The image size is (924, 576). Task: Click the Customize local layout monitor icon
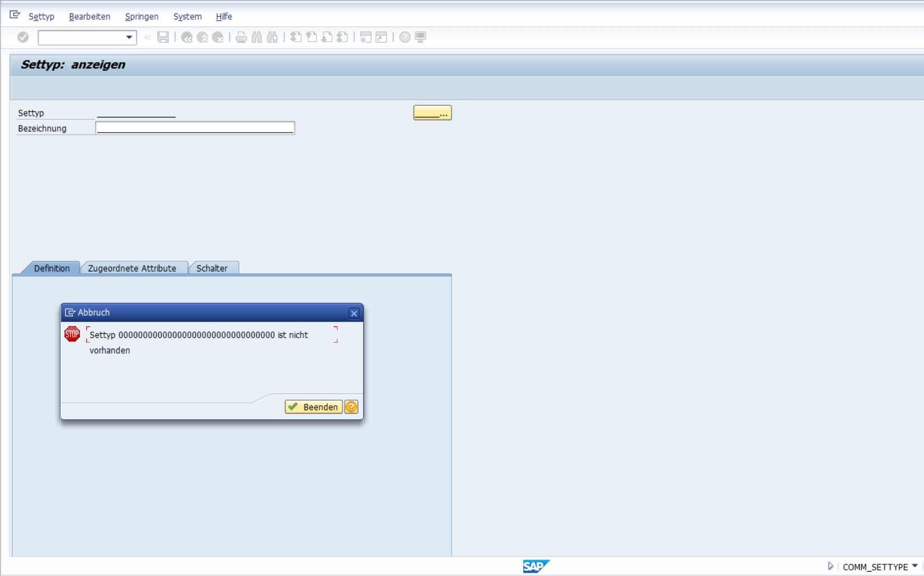(x=420, y=38)
